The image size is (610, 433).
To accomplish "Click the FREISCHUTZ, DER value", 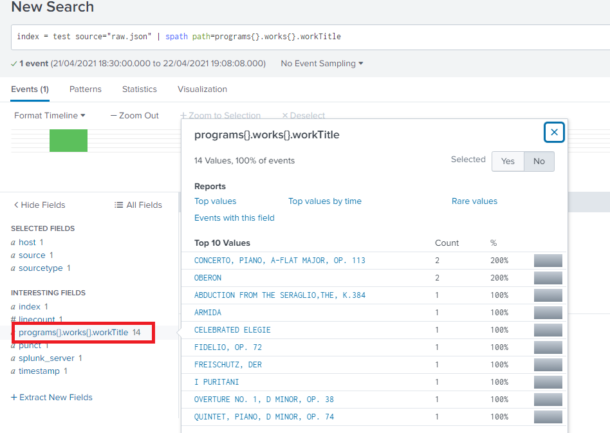I will [x=228, y=365].
